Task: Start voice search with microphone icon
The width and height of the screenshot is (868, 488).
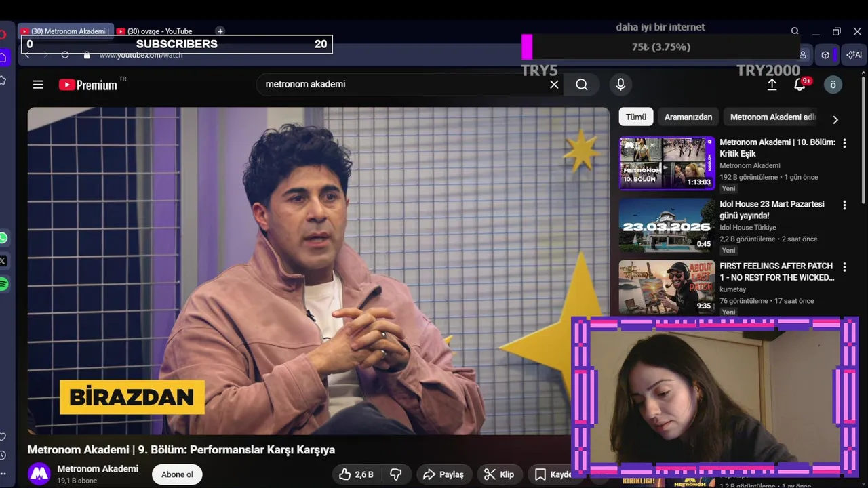Action: (x=620, y=85)
